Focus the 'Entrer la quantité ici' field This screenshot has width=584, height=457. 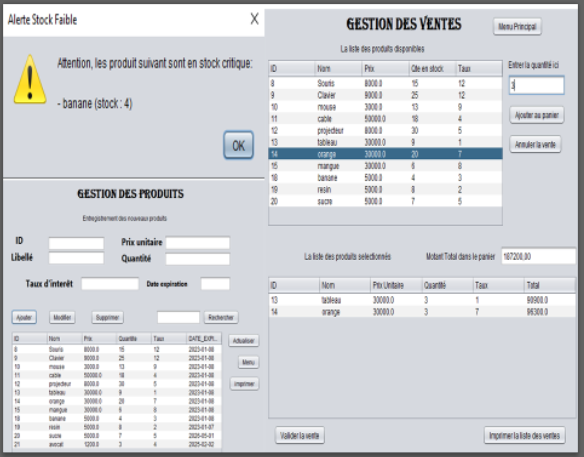(536, 85)
